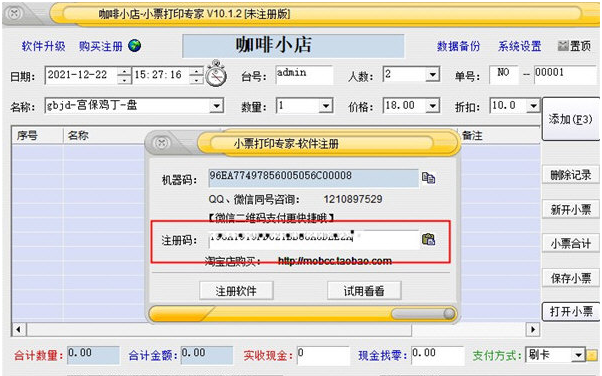Click the stopwatch clock icon
Viewport: 602px width, 376px height.
click(x=216, y=73)
